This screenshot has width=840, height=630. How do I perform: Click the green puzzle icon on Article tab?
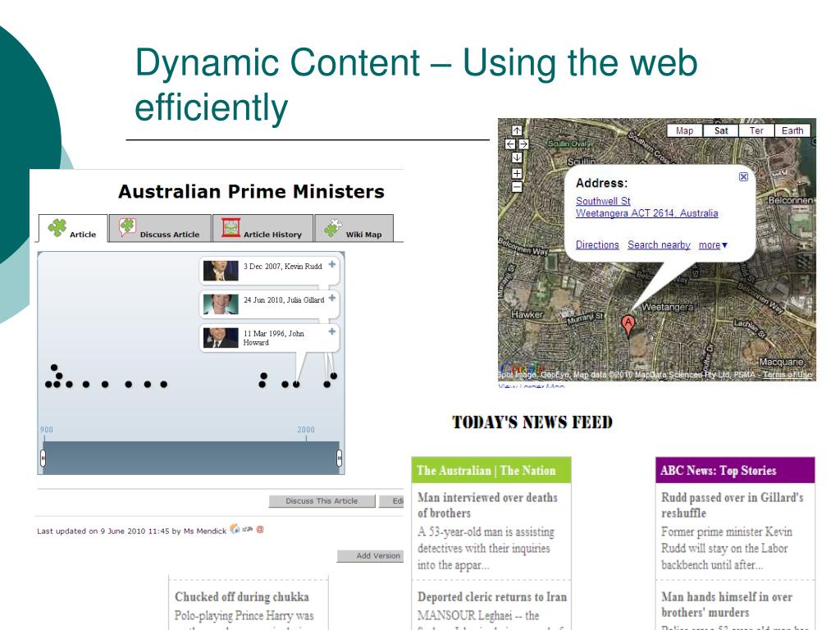click(57, 228)
